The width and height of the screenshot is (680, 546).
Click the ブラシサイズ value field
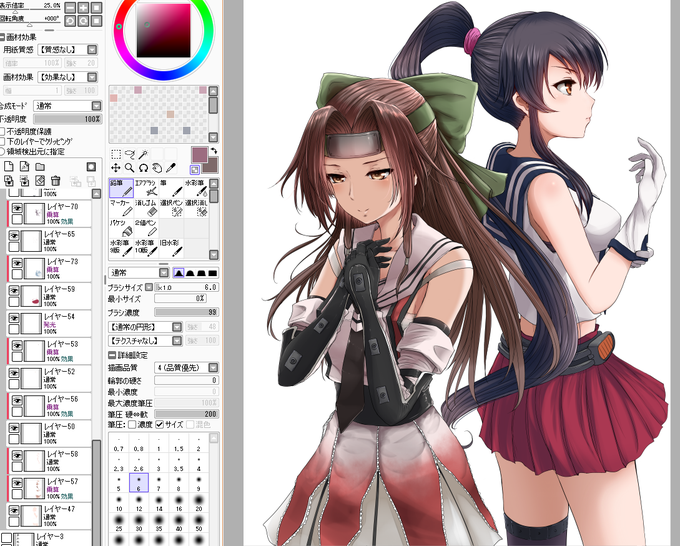click(x=186, y=287)
